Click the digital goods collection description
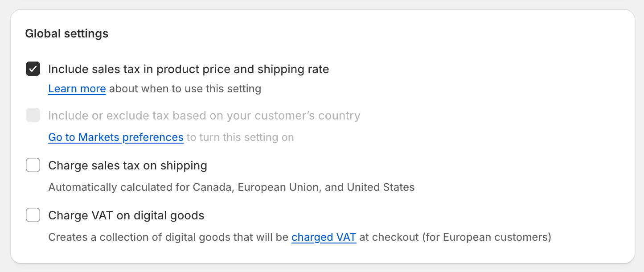This screenshot has height=272, width=644. click(x=169, y=237)
